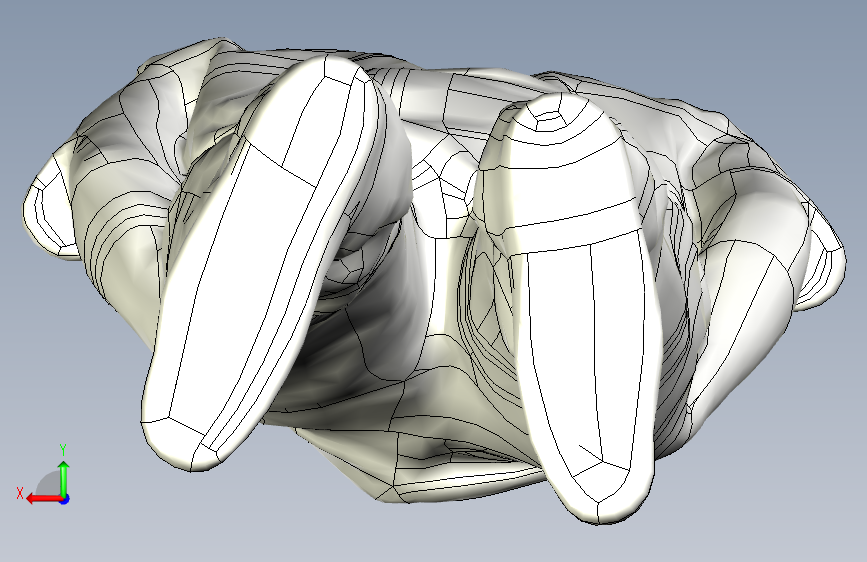Click the "Y" axis label

point(63,450)
